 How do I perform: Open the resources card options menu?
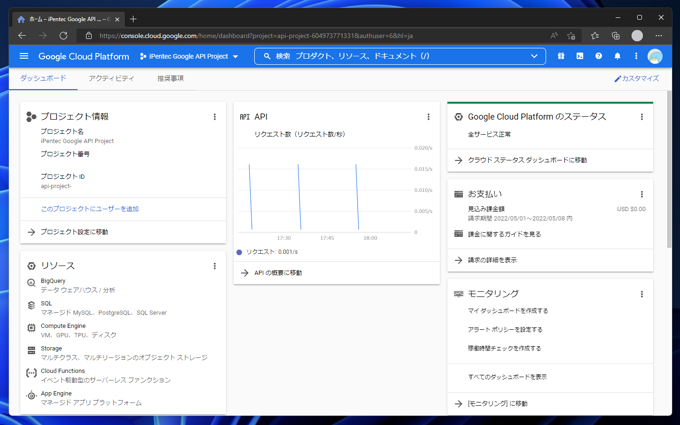[214, 266]
